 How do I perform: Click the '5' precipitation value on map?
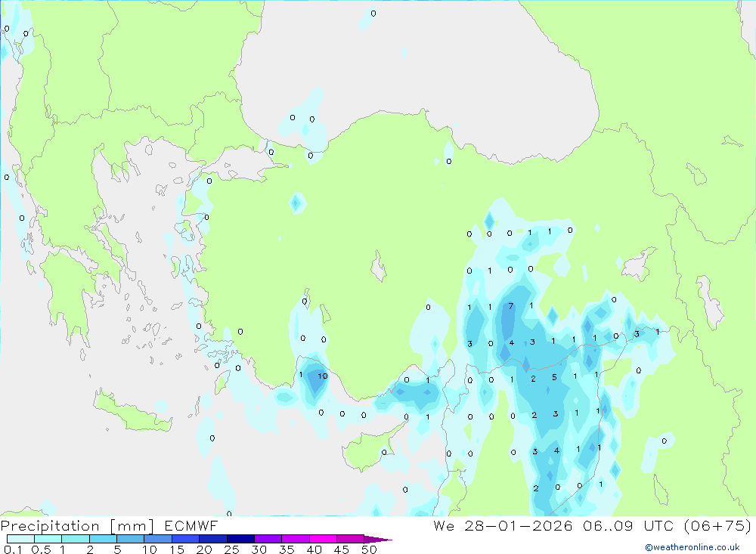554,377
